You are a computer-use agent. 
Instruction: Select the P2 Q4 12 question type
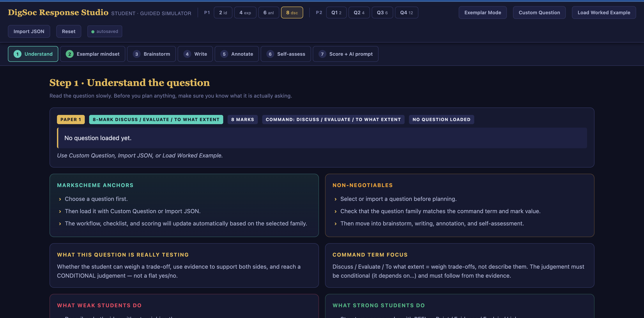click(x=407, y=13)
